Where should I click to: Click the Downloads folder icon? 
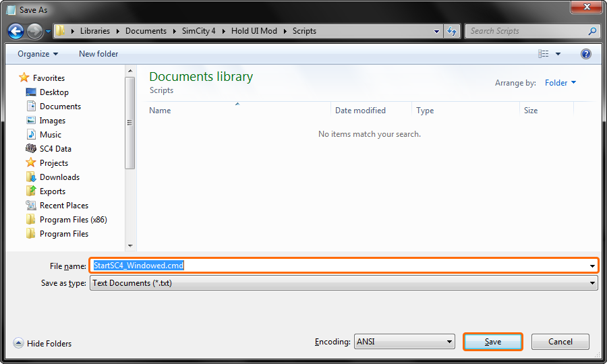[x=31, y=177]
